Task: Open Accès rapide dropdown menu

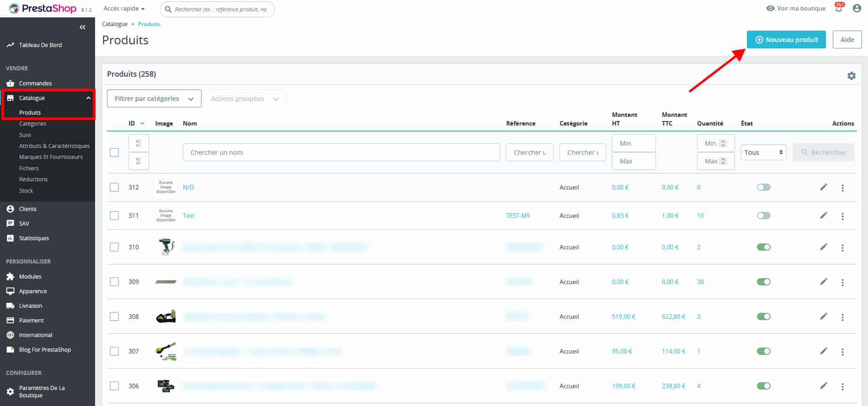Action: pyautogui.click(x=124, y=9)
